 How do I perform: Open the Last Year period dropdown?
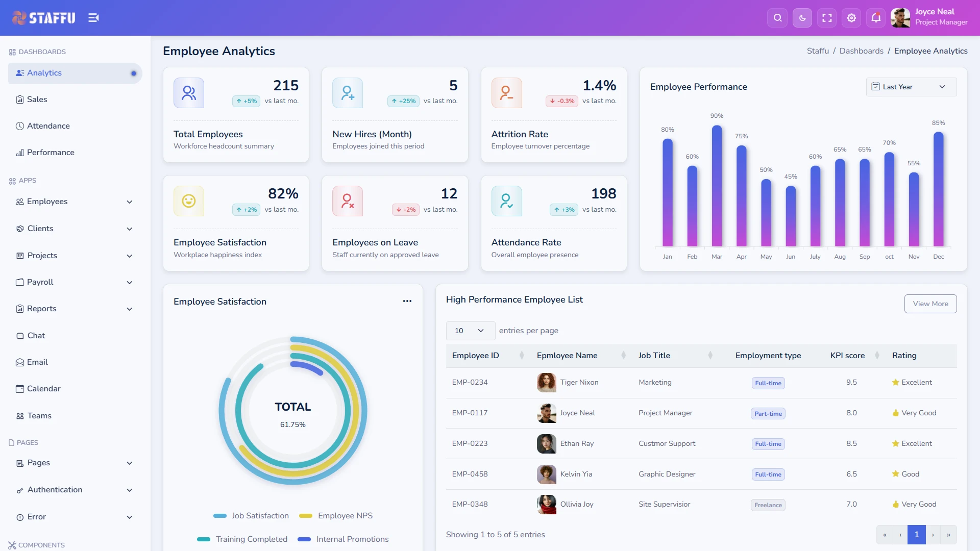(911, 87)
